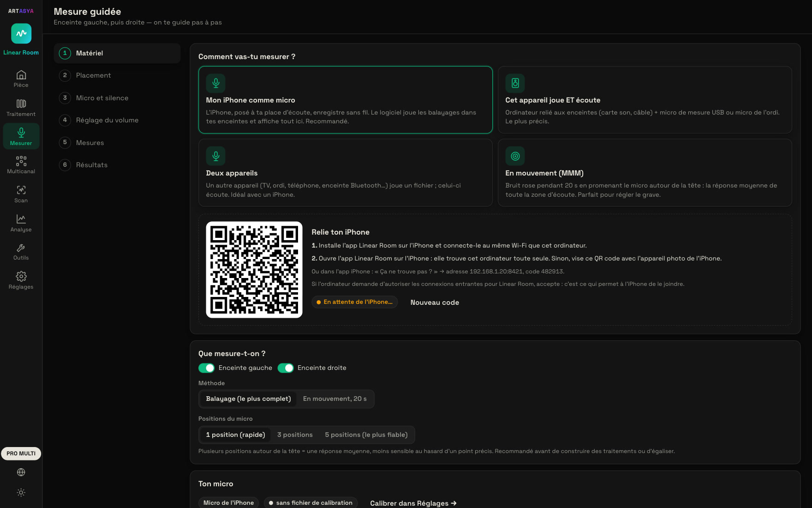Select the 3 positions option
812x508 pixels.
[x=295, y=435]
